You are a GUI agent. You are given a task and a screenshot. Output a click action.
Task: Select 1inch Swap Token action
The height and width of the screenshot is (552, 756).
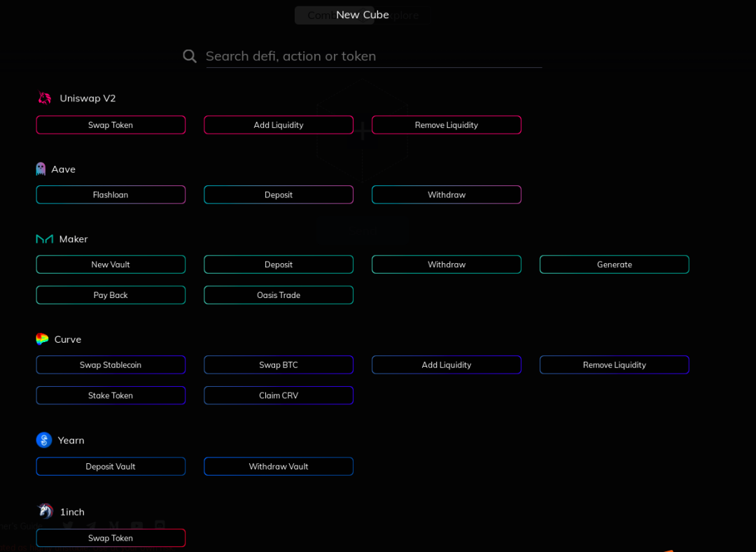(x=111, y=537)
